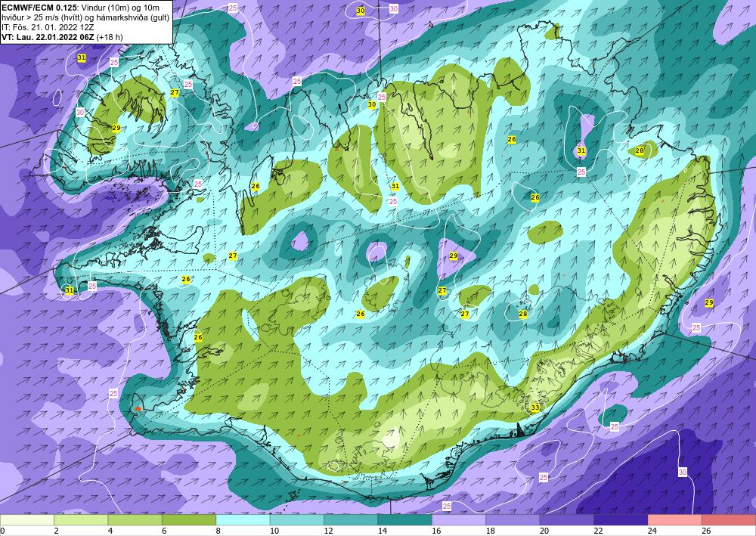Select the legend scale number 12

328,531
